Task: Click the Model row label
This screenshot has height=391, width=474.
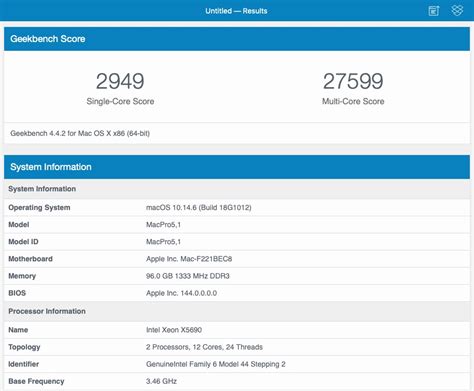Action: click(x=19, y=225)
